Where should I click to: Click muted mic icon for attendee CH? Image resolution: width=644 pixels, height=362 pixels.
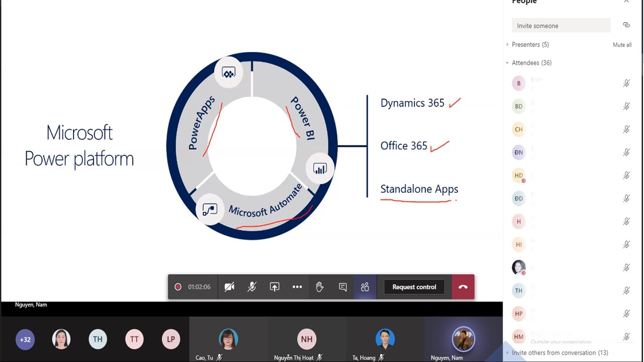tap(626, 129)
